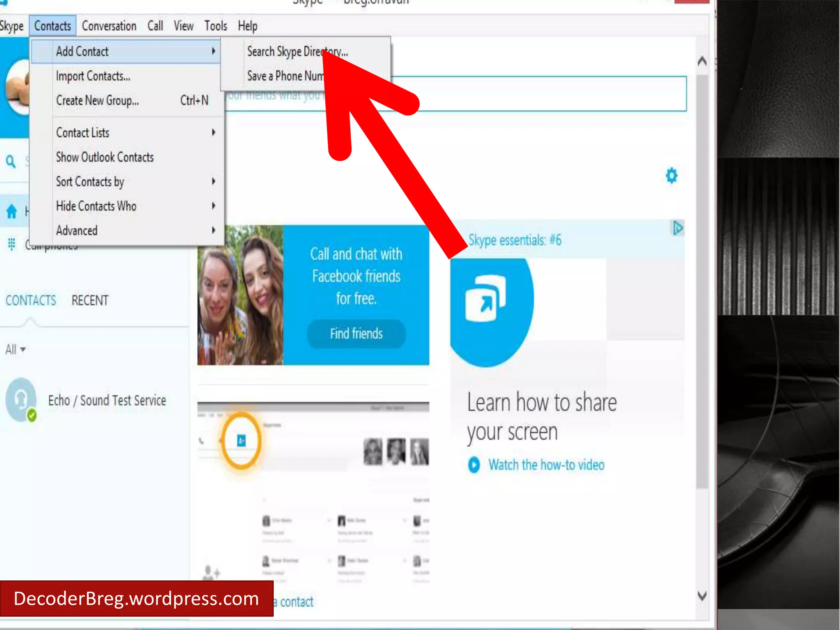The width and height of the screenshot is (840, 630).
Task: Open the Conversation menu
Action: point(109,26)
